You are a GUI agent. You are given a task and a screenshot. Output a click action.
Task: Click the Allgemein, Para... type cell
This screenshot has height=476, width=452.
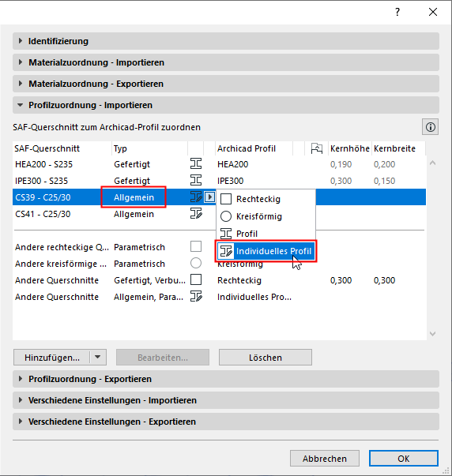click(x=149, y=297)
